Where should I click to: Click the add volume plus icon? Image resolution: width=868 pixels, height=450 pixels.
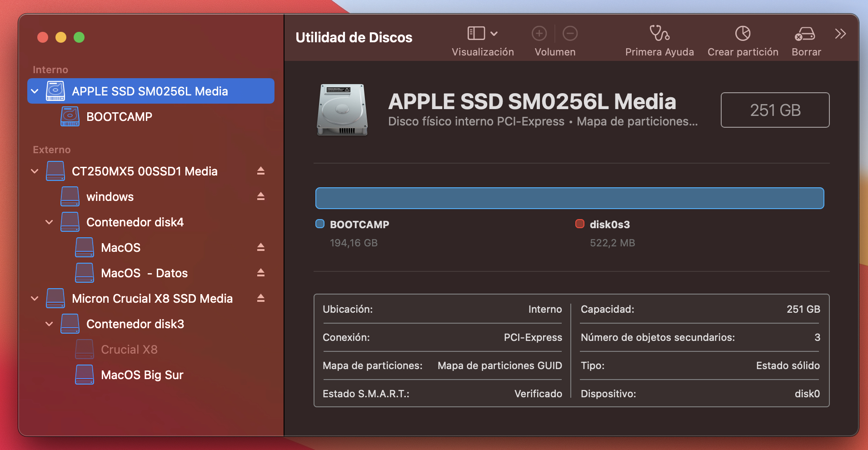click(539, 33)
